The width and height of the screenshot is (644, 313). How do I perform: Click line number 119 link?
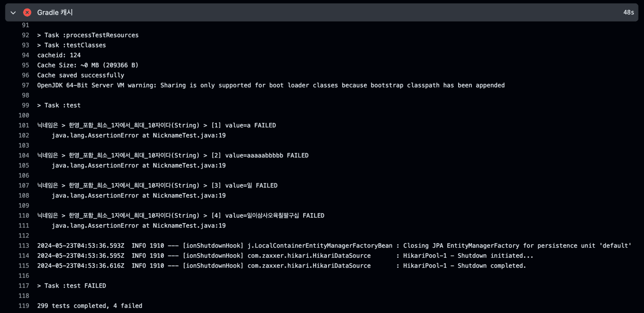(x=24, y=306)
